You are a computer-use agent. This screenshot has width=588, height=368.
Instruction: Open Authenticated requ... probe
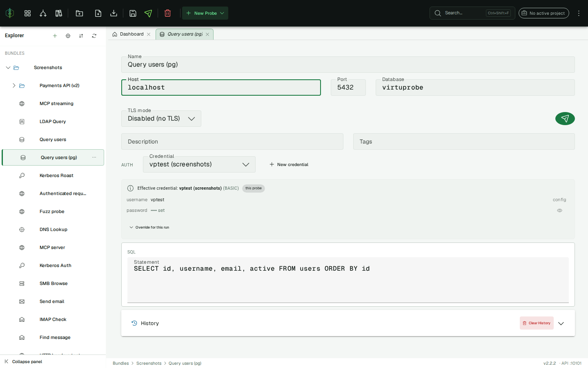click(53, 193)
